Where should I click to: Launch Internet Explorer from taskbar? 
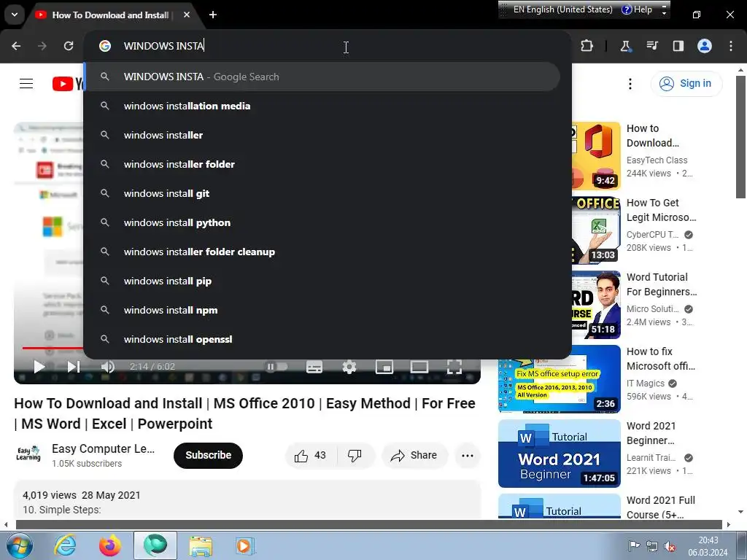[x=65, y=545]
